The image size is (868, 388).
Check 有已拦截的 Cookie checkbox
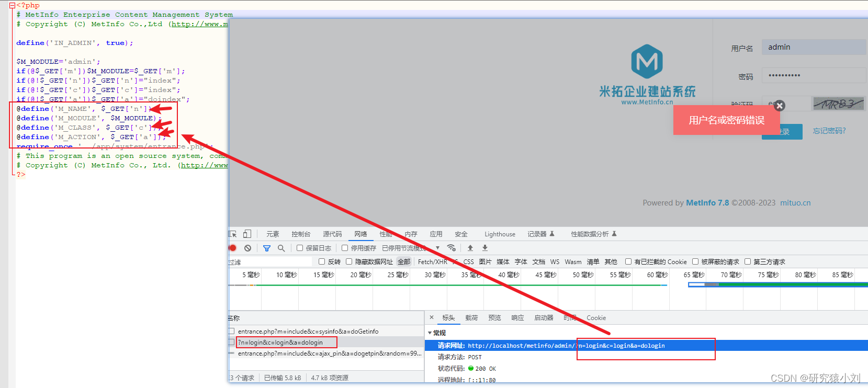628,261
